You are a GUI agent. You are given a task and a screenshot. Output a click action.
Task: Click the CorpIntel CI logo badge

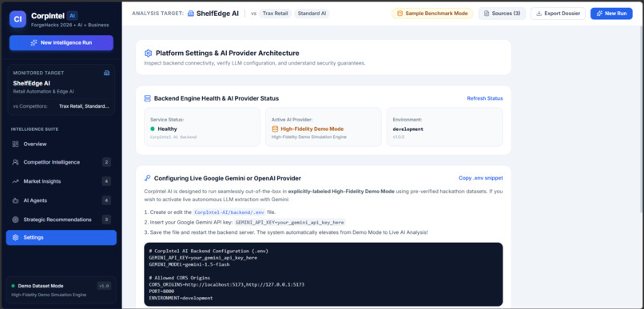pyautogui.click(x=18, y=19)
